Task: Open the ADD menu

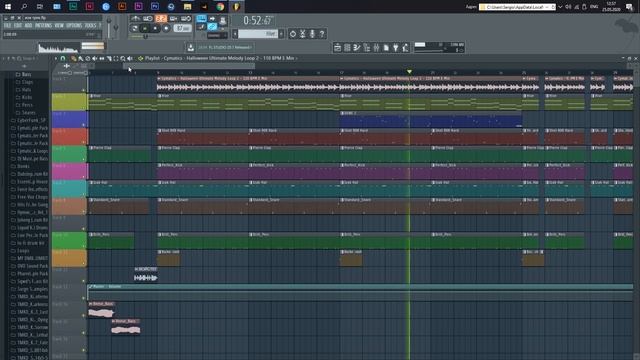Action: click(x=28, y=25)
